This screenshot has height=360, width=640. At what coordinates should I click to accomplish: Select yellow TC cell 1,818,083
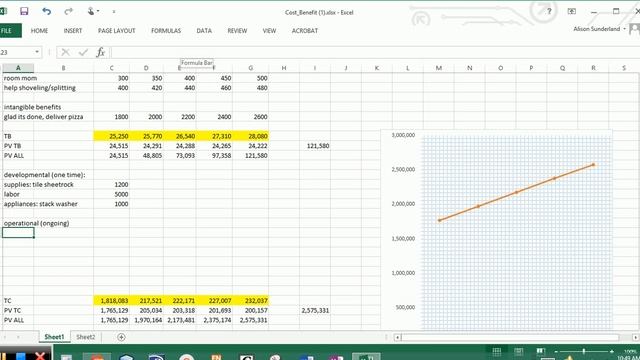tap(111, 300)
